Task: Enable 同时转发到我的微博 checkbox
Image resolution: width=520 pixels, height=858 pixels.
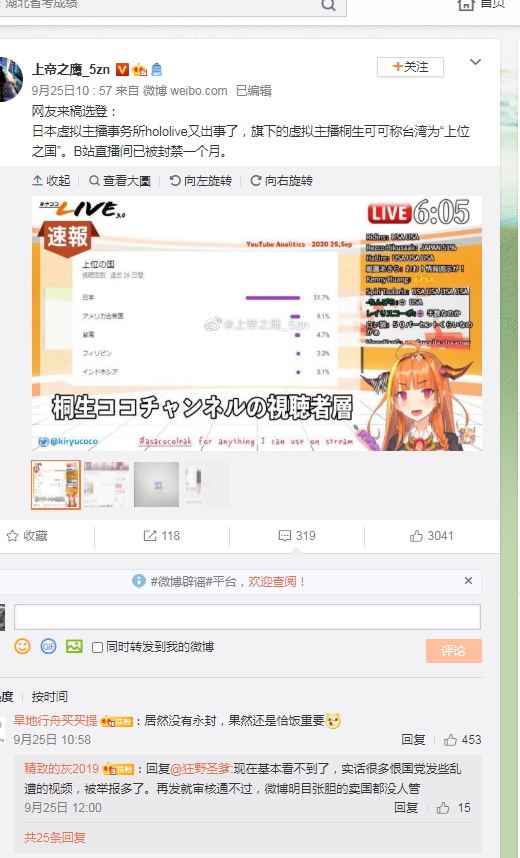Action: coord(97,647)
